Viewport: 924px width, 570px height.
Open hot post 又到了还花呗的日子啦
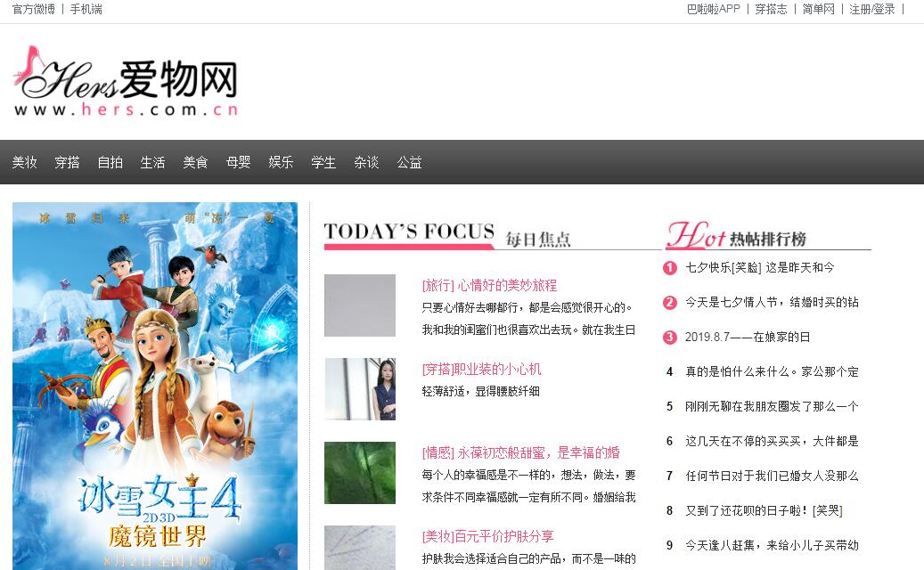tap(764, 510)
